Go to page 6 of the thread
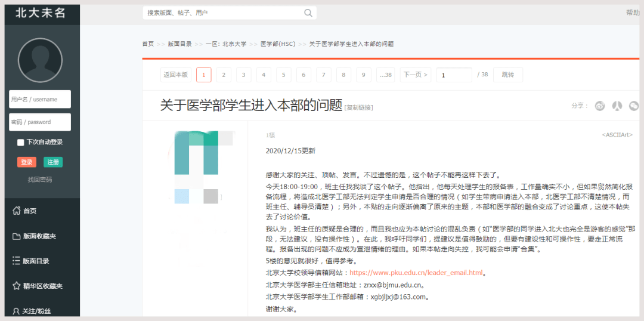This screenshot has width=644, height=321. pyautogui.click(x=304, y=75)
